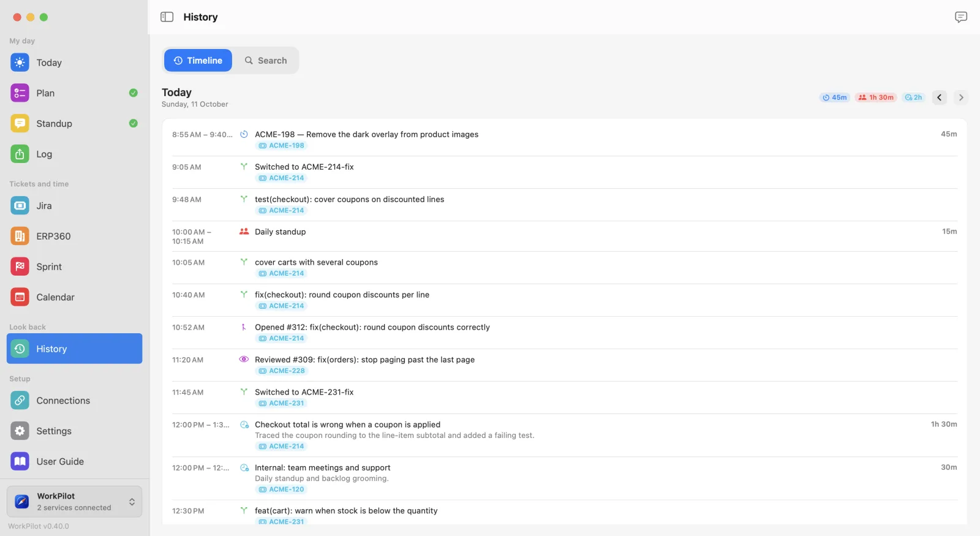Viewport: 980px width, 536px height.
Task: Open the Sprint sidebar icon
Action: 20,267
